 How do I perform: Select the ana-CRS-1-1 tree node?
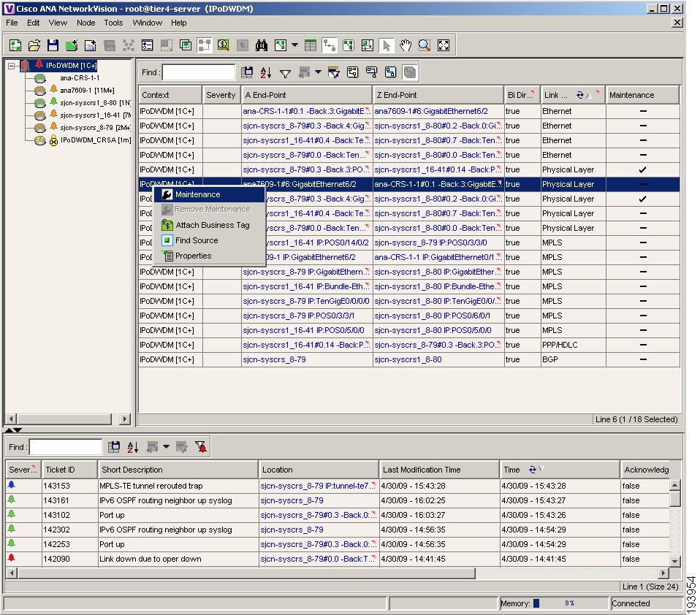tap(80, 78)
